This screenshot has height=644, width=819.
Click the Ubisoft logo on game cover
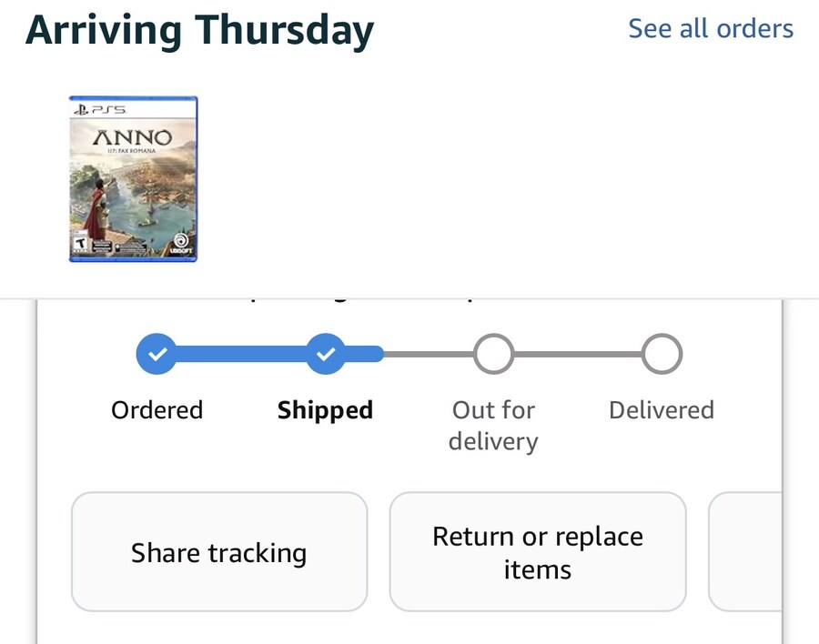182,247
